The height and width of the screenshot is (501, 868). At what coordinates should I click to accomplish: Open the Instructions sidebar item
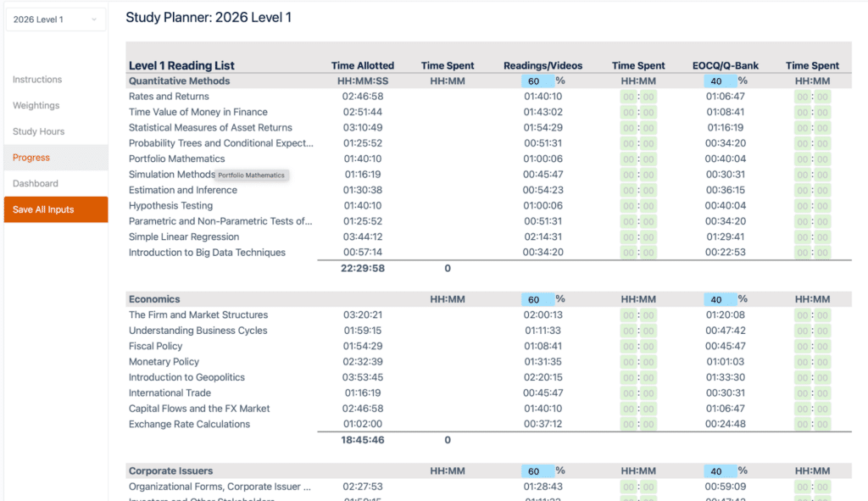(x=37, y=80)
